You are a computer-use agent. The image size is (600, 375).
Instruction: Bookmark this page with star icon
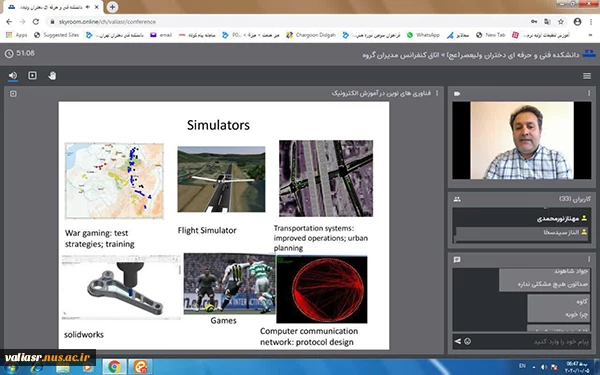point(561,22)
